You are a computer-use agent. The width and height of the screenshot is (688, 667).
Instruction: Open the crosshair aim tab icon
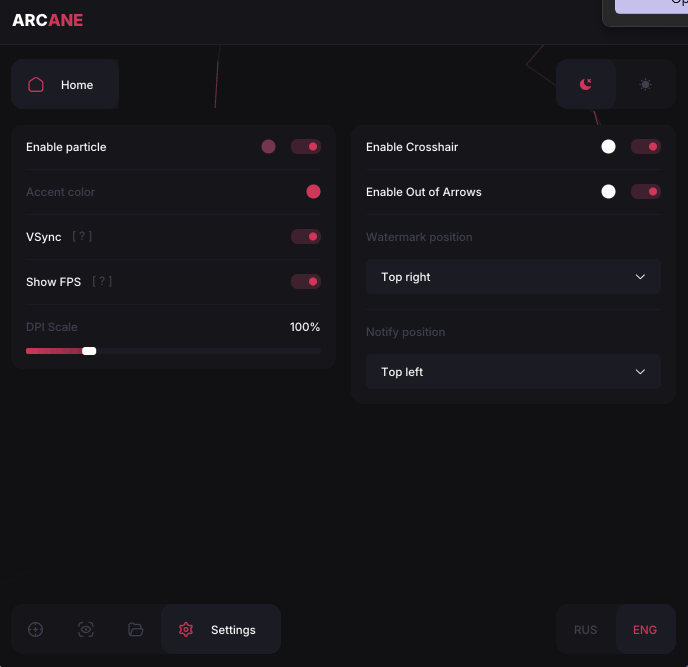click(x=36, y=629)
